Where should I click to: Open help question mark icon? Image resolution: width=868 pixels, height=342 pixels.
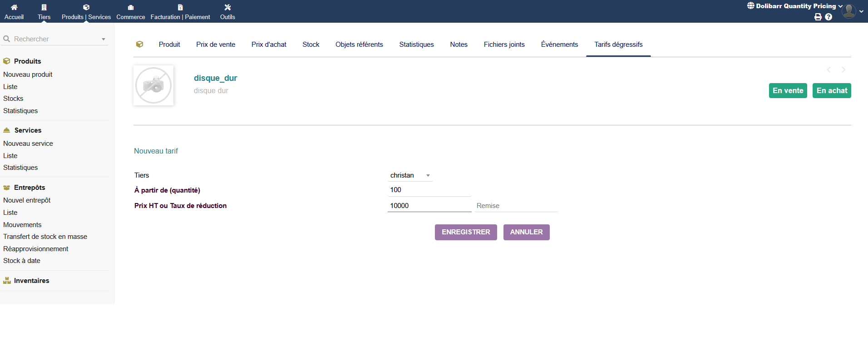(829, 17)
